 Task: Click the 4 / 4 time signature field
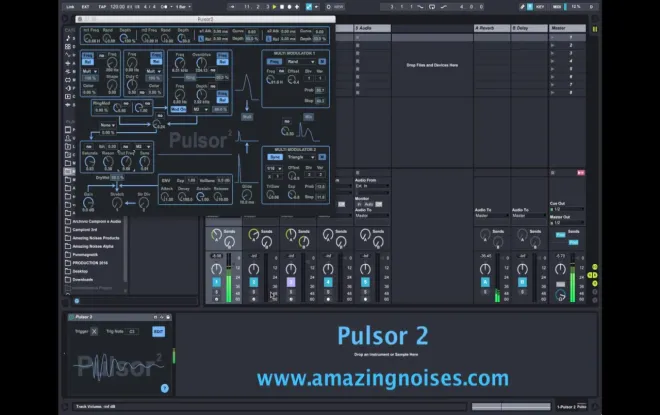(148, 7)
